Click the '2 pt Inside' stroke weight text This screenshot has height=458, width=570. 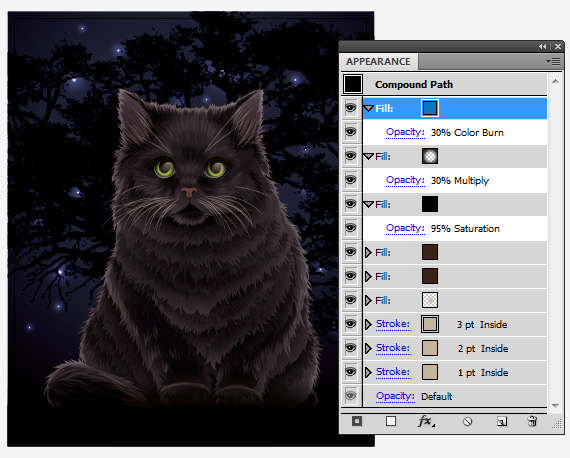coord(483,349)
